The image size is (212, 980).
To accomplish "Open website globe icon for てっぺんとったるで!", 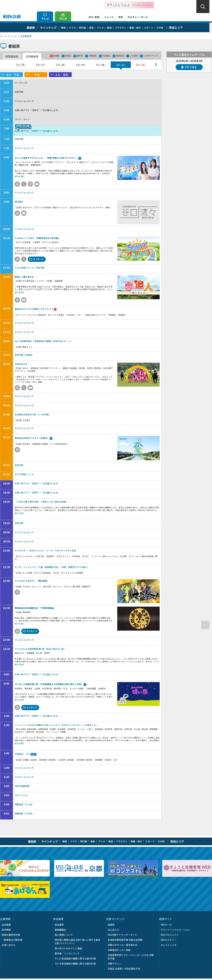I will [x=17, y=592].
